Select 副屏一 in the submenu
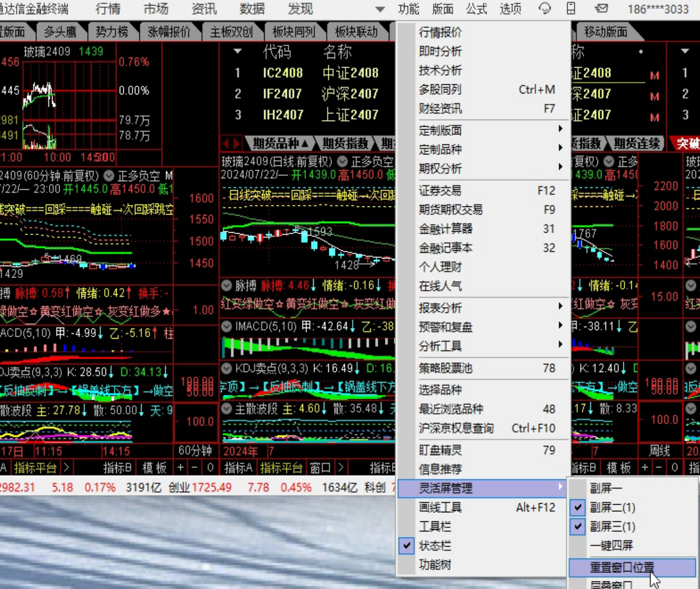 633,488
